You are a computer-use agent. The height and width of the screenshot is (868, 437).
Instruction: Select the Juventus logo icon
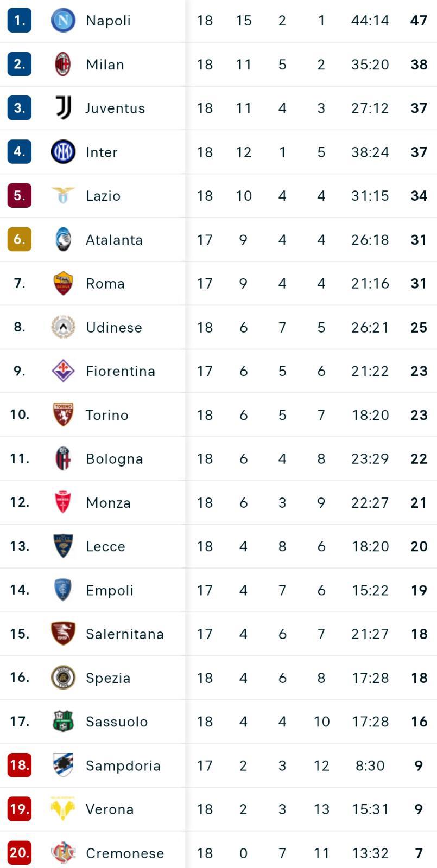[63, 108]
